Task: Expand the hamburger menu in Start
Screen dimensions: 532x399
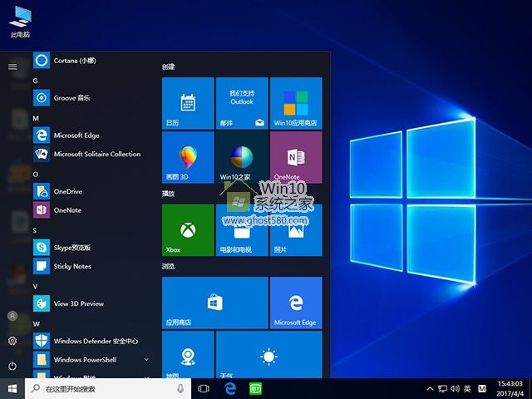Action: pyautogui.click(x=12, y=66)
